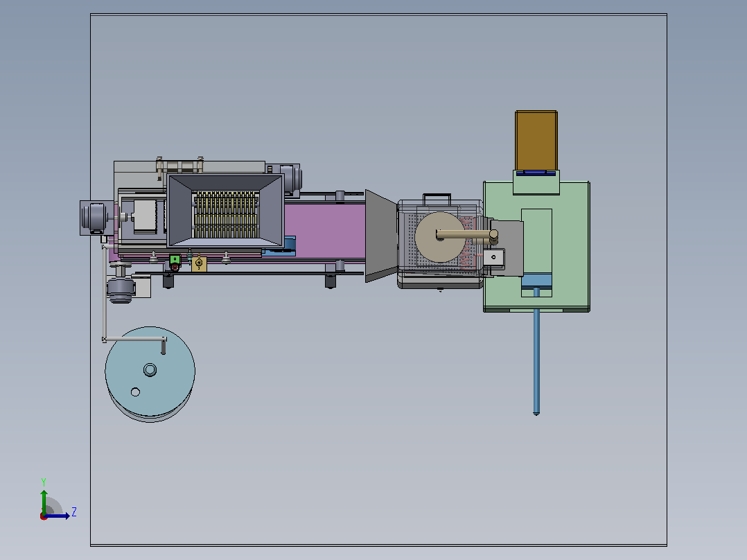This screenshot has height=560, width=747.
Task: Pick the shredder blades inside the hopper
Action: 226,214
